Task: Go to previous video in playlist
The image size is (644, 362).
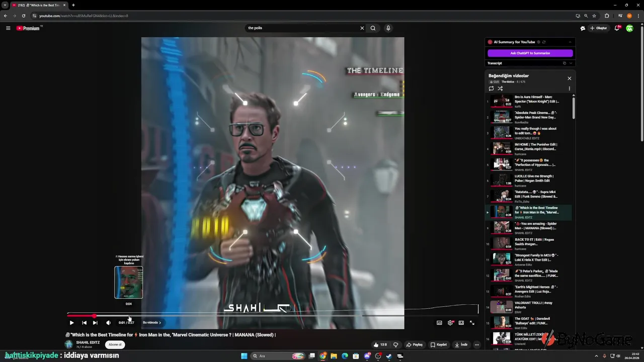Action: (x=84, y=323)
